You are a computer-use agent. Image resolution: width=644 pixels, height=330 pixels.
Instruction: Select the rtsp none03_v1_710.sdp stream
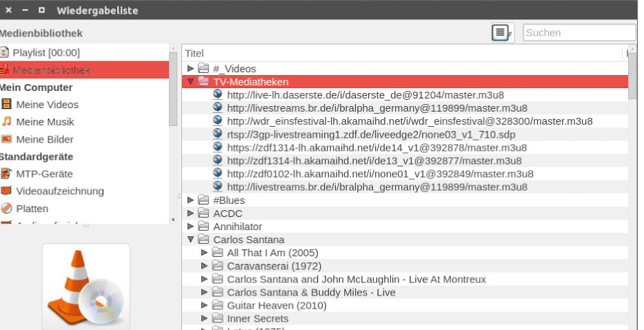371,134
